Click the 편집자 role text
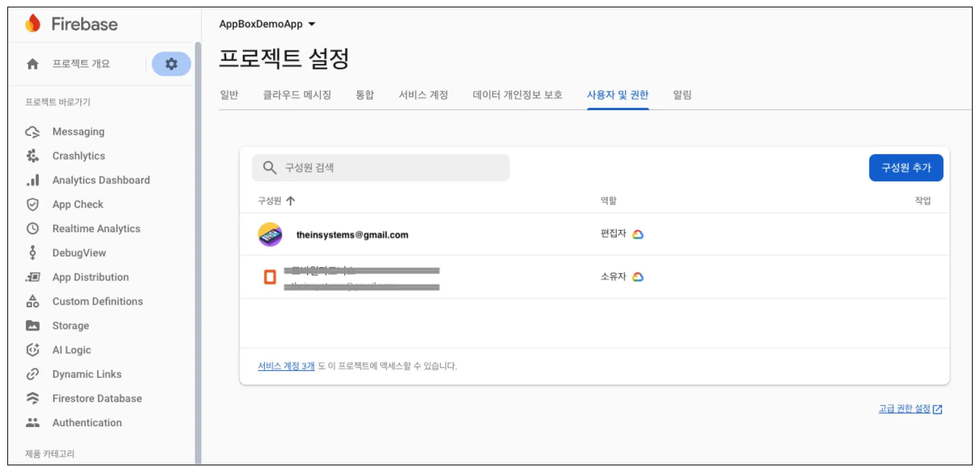 point(613,234)
